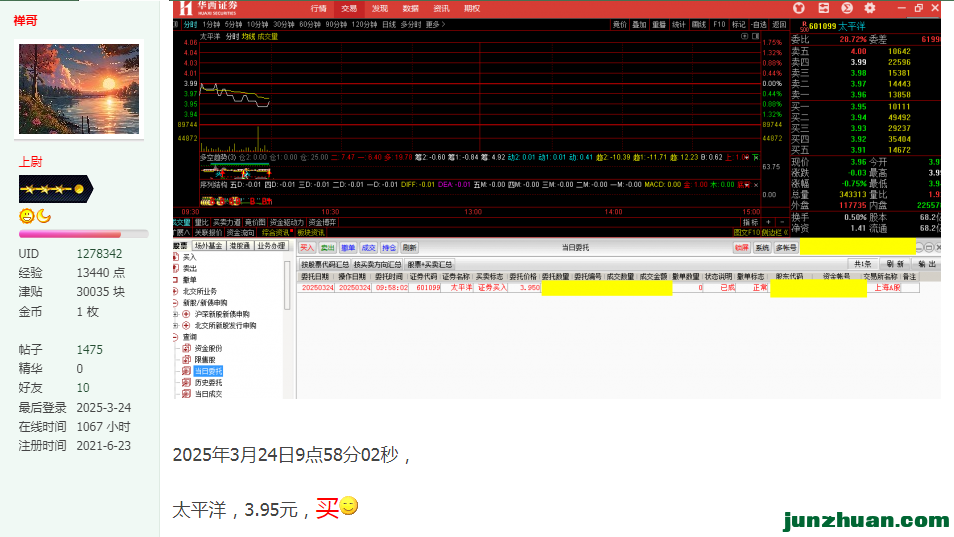Click the 锁屏 button

pos(741,248)
